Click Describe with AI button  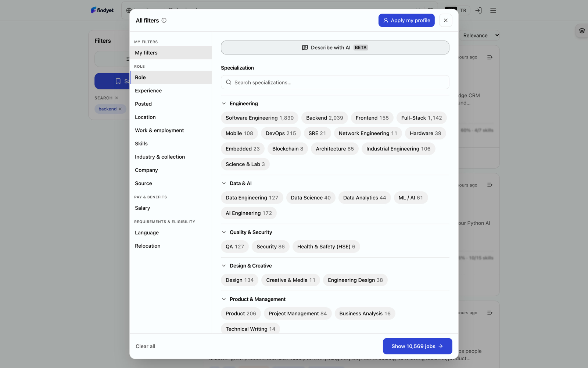tap(335, 47)
